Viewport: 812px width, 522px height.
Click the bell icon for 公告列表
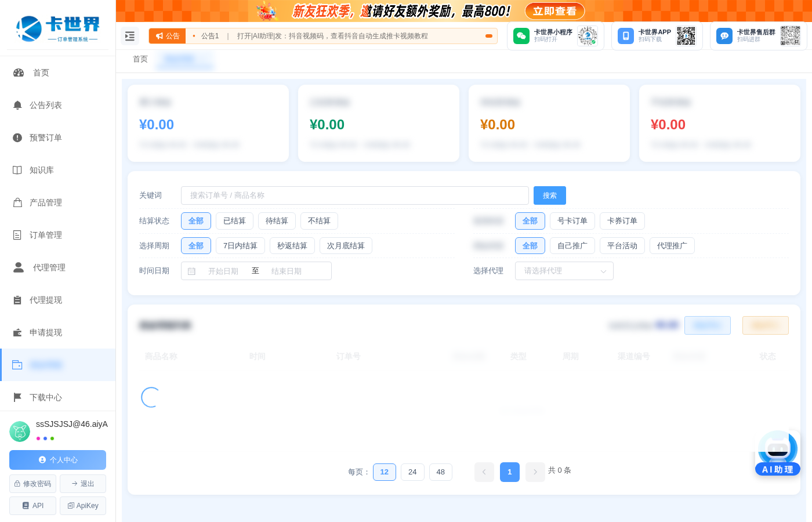tap(17, 105)
